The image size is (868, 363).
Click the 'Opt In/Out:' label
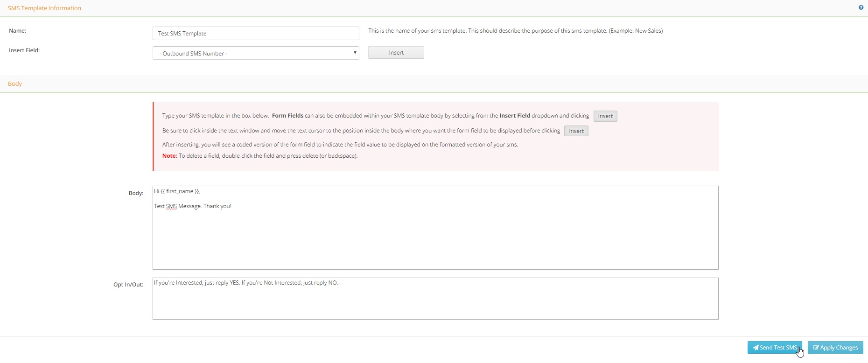coord(128,285)
